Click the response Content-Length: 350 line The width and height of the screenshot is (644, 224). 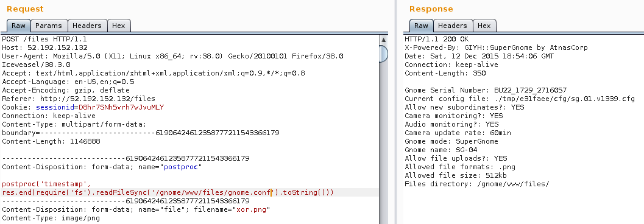click(x=445, y=73)
